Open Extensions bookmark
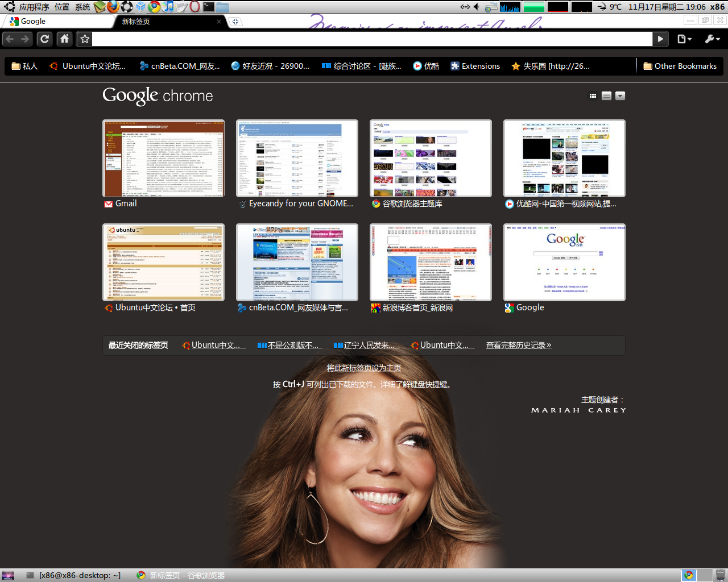 pos(475,66)
